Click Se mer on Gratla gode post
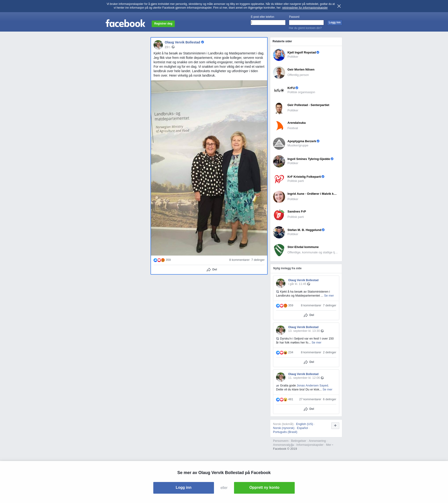The height and width of the screenshot is (503, 448). pyautogui.click(x=327, y=390)
